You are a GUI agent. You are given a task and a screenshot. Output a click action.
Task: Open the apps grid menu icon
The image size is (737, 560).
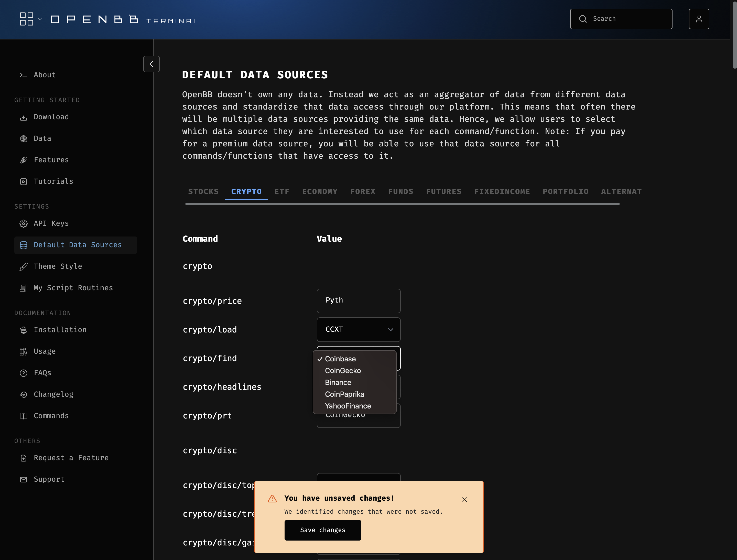pos(27,19)
